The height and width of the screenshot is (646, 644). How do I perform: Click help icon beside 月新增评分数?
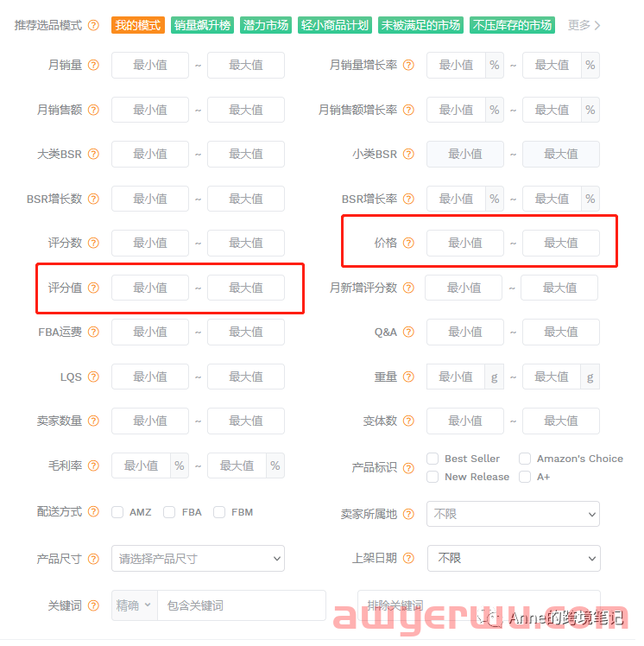pos(408,288)
